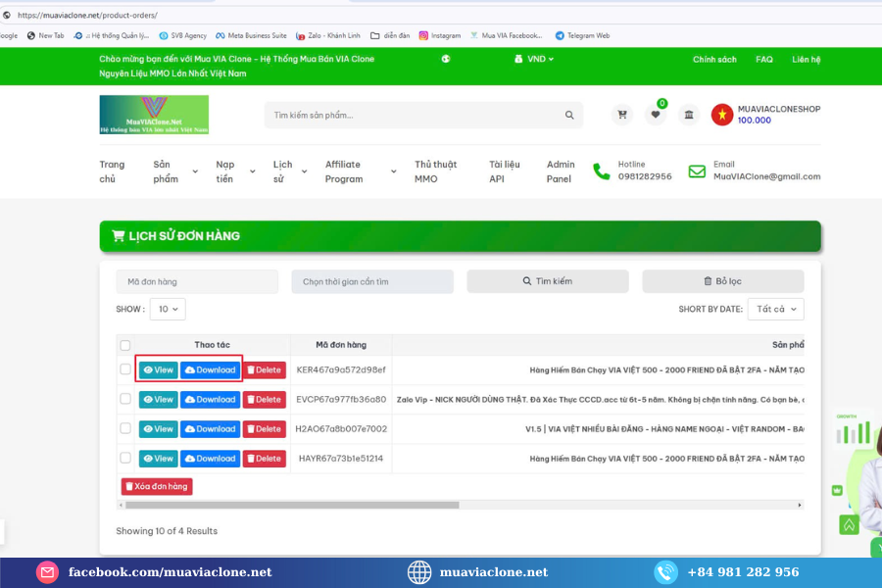
Task: Open the shopping cart icon
Action: tap(622, 115)
